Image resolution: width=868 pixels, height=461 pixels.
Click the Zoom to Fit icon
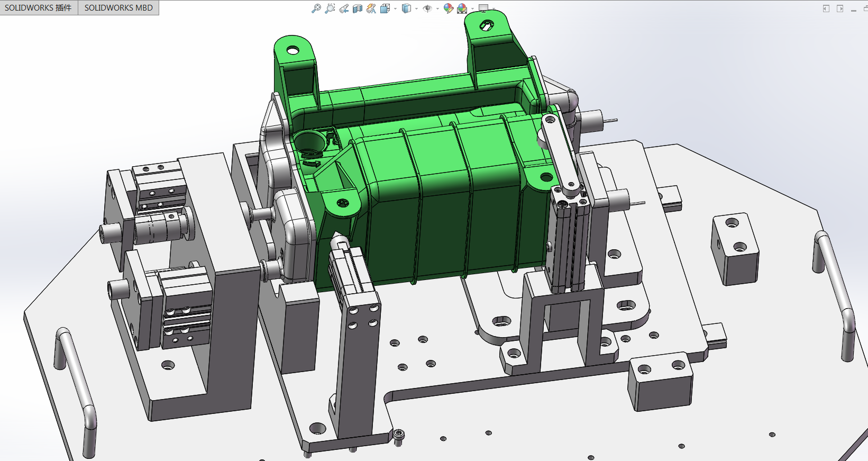(x=316, y=8)
